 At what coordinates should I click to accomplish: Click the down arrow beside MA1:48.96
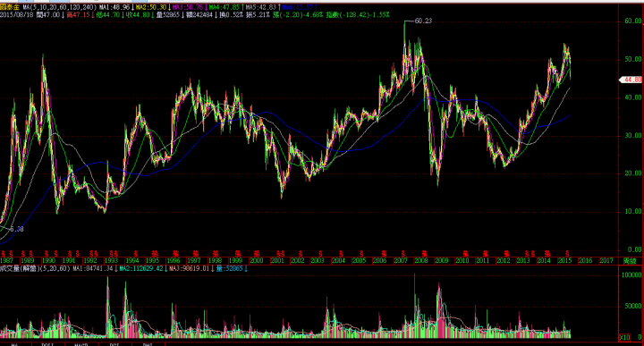click(132, 7)
